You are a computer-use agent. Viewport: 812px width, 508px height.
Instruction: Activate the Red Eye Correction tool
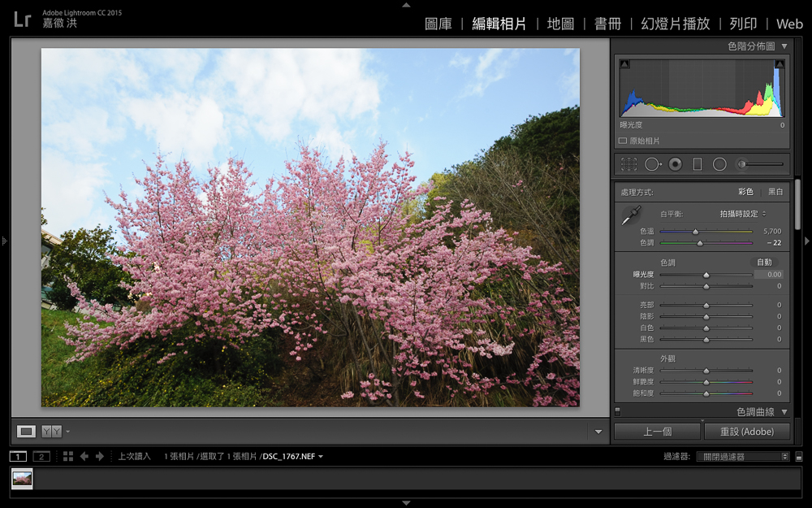[x=675, y=164]
